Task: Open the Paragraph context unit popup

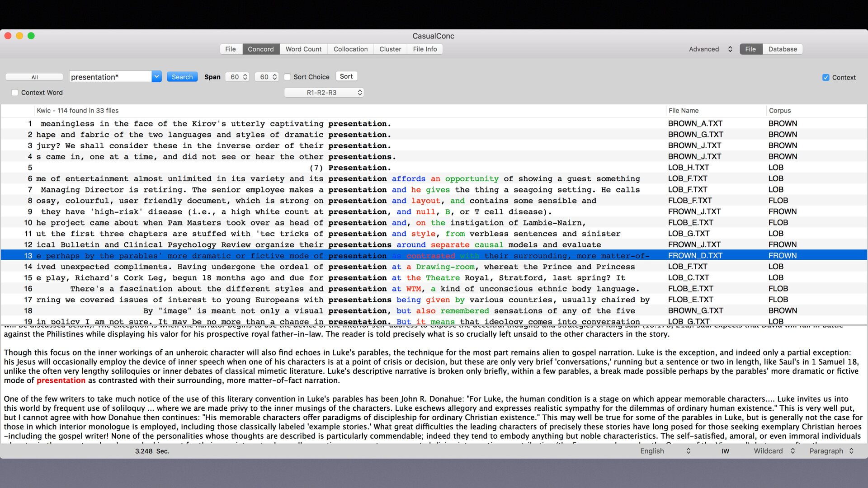Action: (831, 451)
